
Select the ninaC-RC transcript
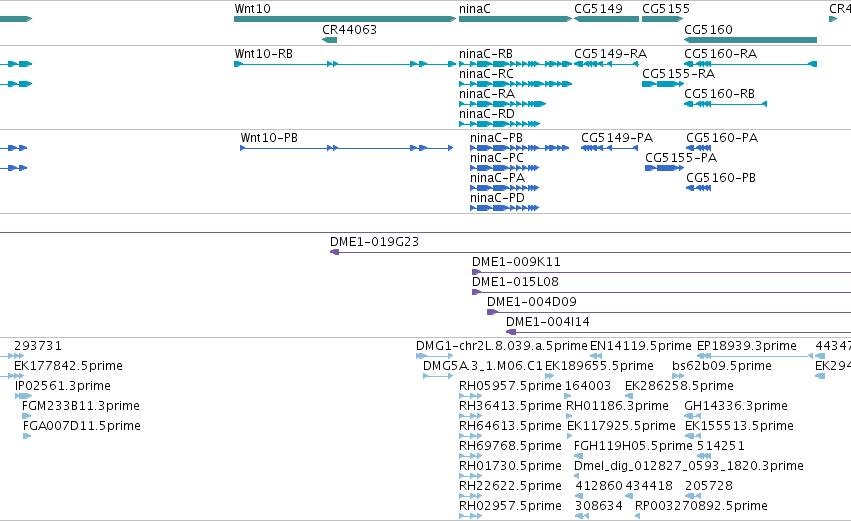tap(516, 84)
